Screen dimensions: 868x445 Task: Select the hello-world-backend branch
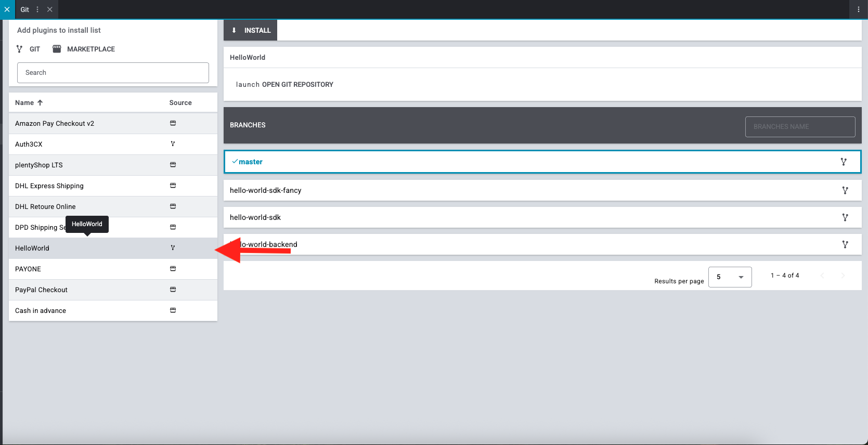tap(542, 244)
